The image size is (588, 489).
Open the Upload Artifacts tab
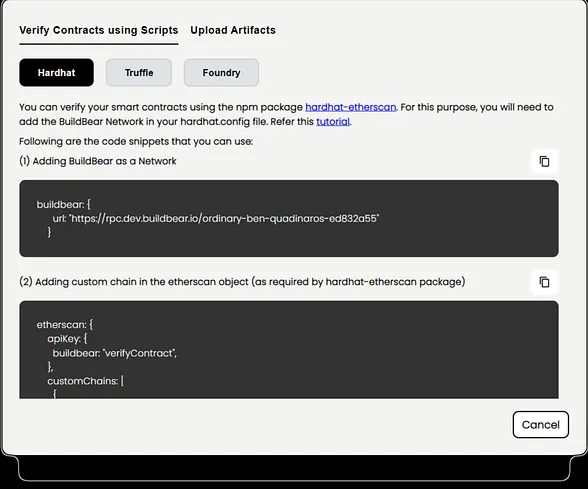coord(233,30)
